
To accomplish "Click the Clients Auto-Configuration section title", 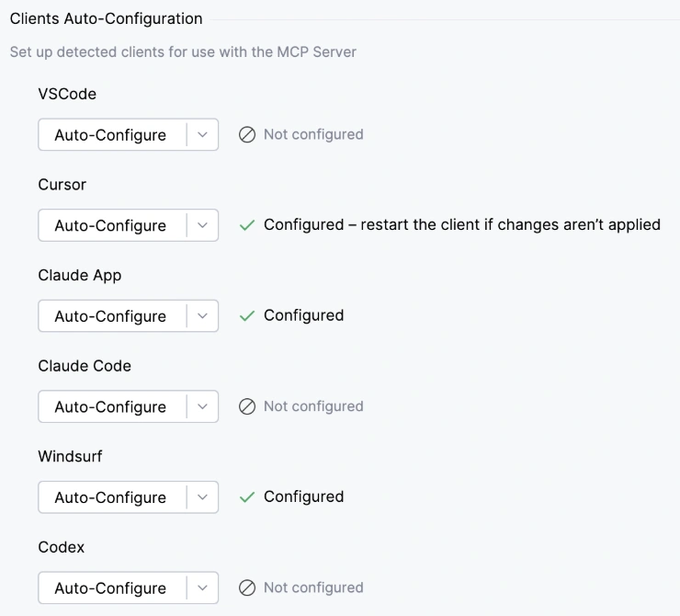I will pos(106,19).
